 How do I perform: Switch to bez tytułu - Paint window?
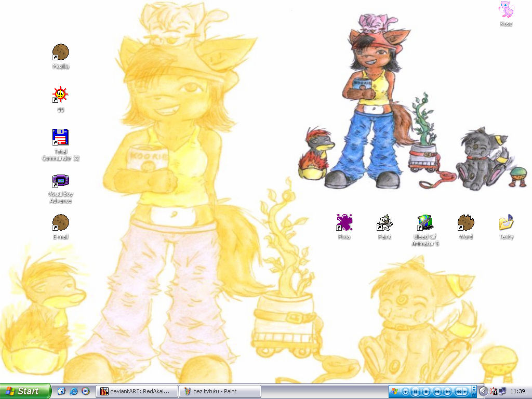tap(220, 391)
